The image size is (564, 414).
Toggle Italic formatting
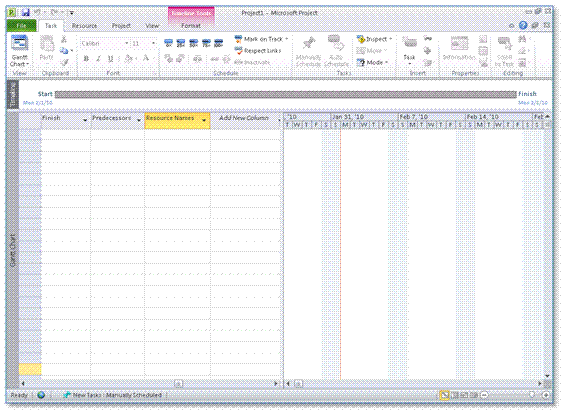[x=98, y=59]
